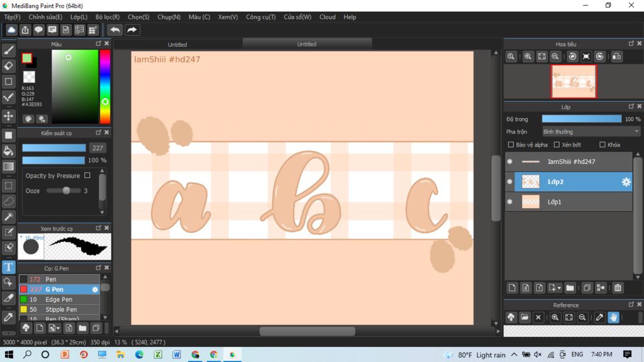The height and width of the screenshot is (362, 644).
Task: Click the cloud save icon in toolbar
Action: coord(11,30)
